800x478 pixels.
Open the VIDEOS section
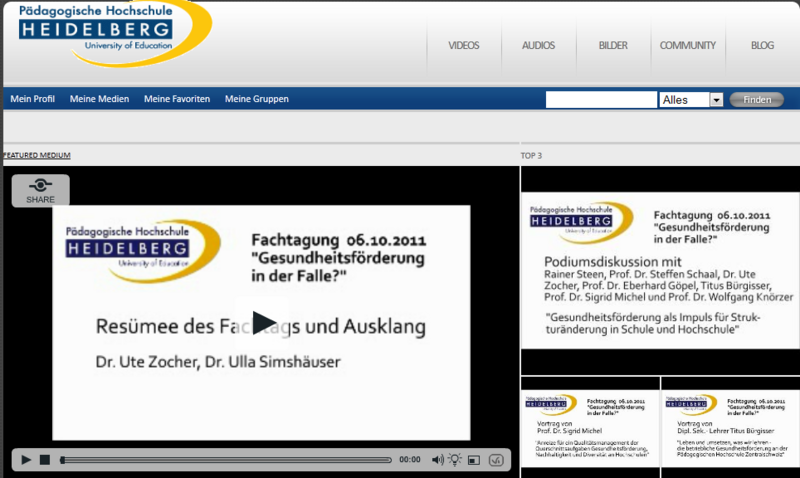(x=463, y=45)
